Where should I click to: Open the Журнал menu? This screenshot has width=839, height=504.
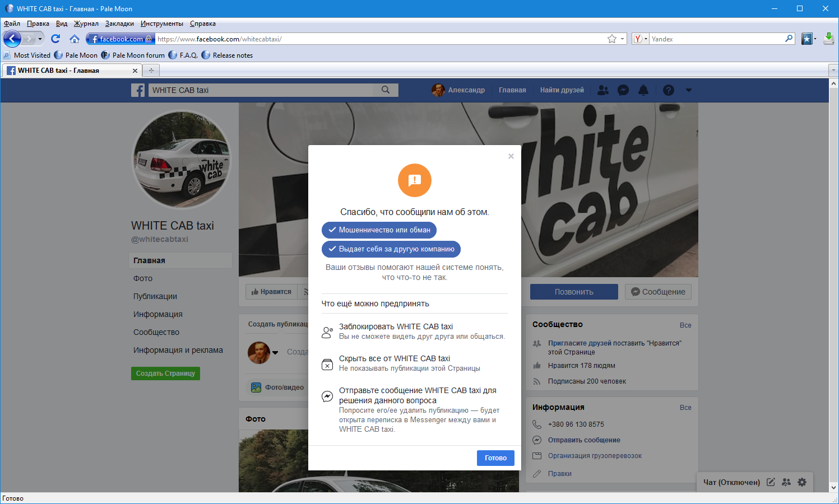pos(86,24)
